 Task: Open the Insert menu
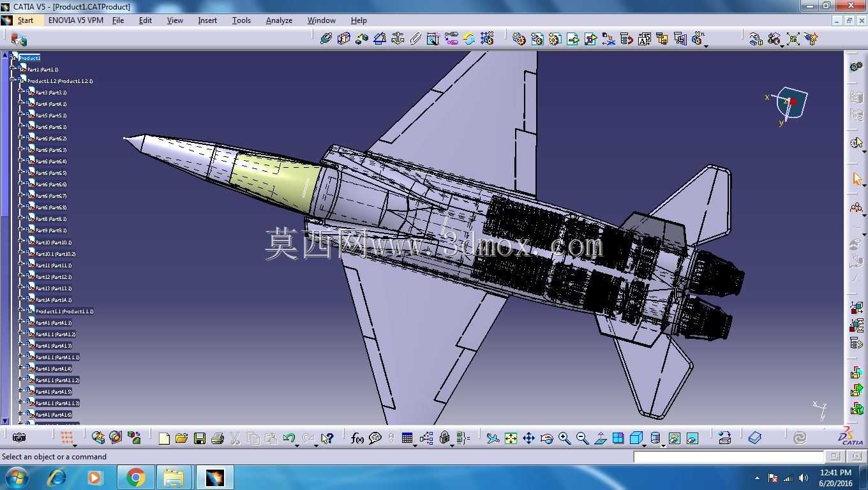(207, 20)
